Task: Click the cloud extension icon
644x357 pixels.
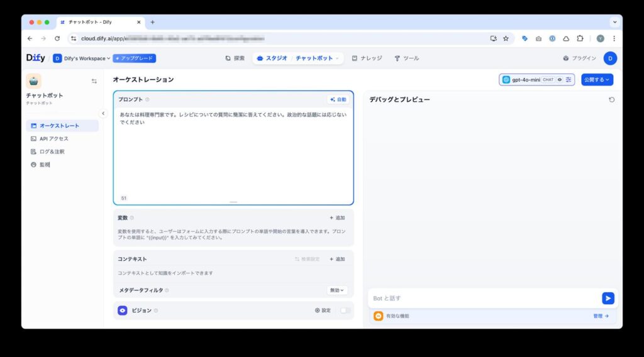Action: click(566, 38)
